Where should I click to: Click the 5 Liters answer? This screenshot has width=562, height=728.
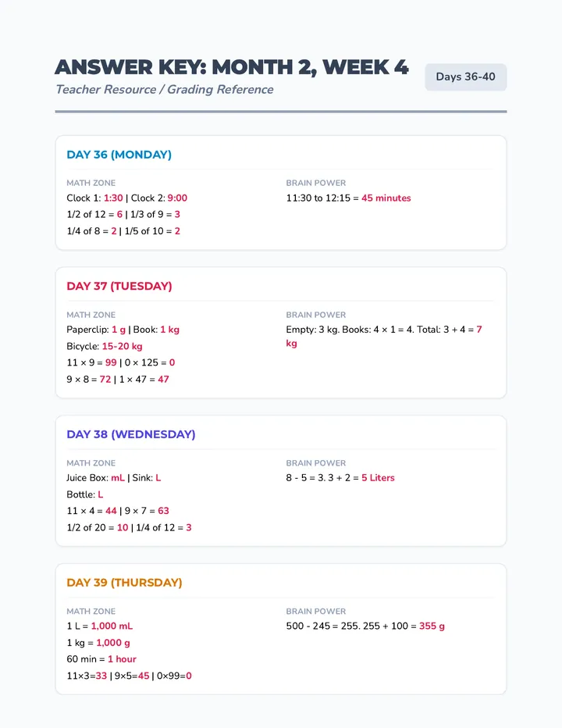tap(378, 478)
